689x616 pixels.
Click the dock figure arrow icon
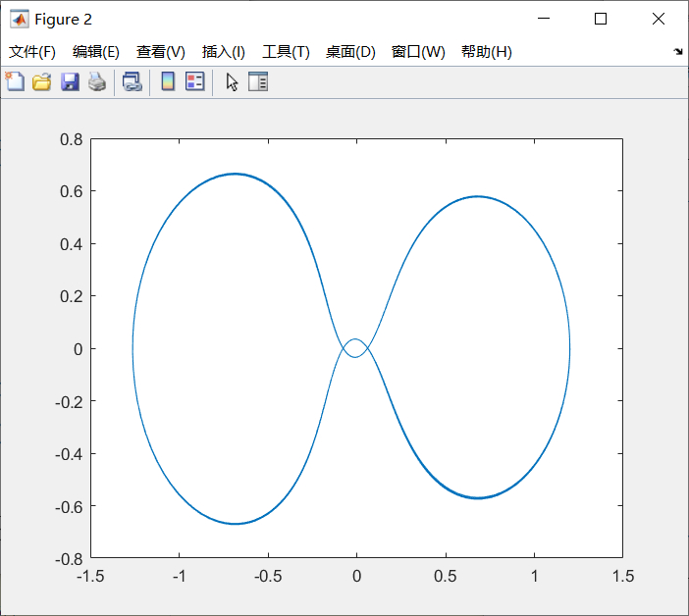click(x=678, y=52)
